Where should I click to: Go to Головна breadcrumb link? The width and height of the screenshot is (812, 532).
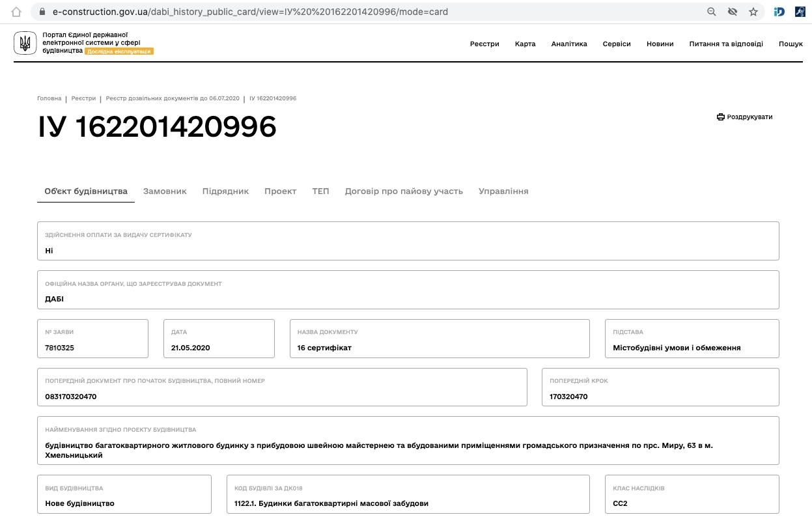click(x=49, y=98)
